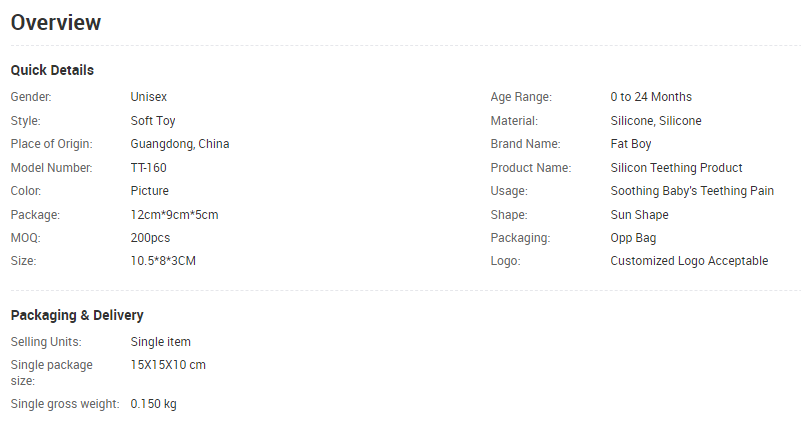Screen dimensions: 801x424
Task: Click the Packaging & Delivery section title
Action: pyautogui.click(x=77, y=315)
